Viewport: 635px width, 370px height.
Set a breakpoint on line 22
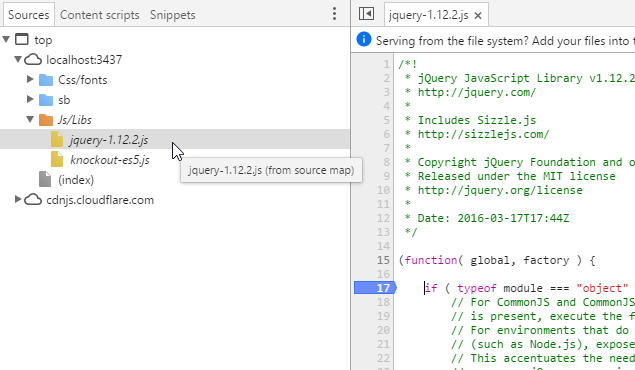pyautogui.click(x=383, y=358)
